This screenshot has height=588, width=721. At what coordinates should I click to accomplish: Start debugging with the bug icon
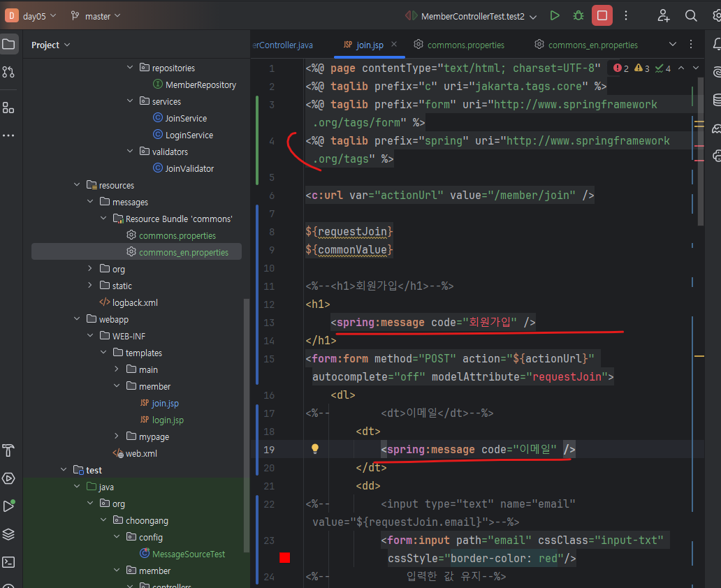(x=578, y=15)
